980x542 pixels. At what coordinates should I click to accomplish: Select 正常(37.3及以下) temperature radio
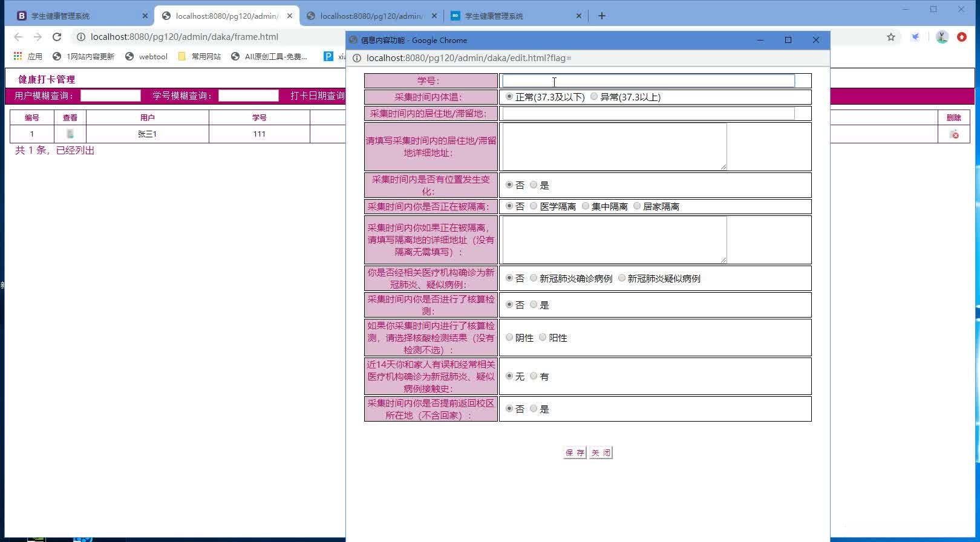pos(509,96)
